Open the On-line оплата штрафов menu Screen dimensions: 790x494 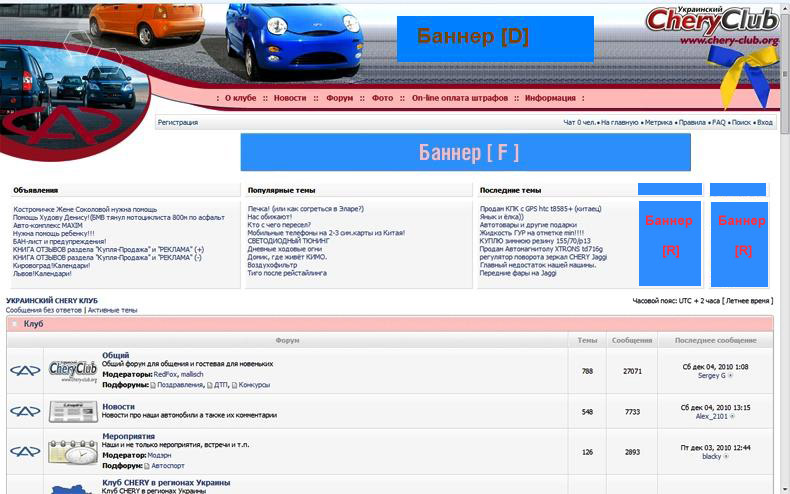click(x=459, y=98)
